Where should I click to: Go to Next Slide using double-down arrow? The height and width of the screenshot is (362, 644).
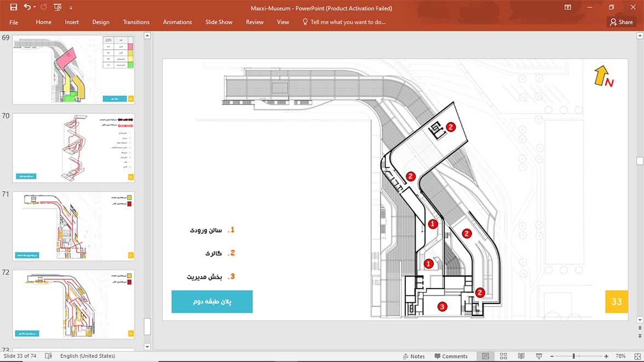pos(640,336)
